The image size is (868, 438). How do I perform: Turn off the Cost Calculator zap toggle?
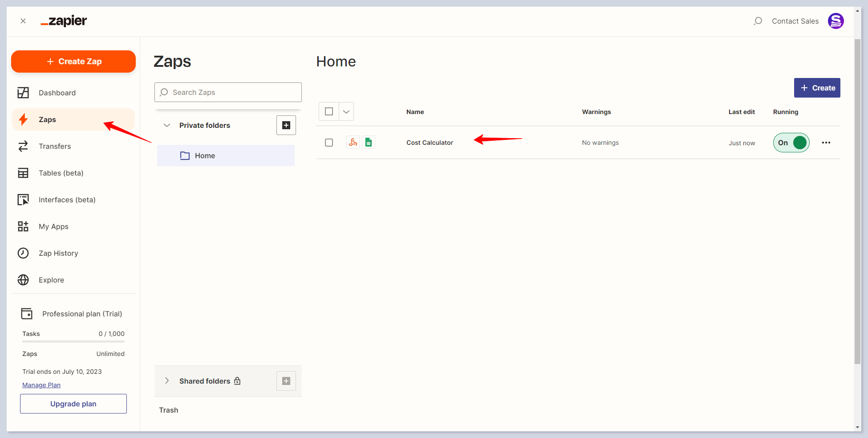coord(791,143)
